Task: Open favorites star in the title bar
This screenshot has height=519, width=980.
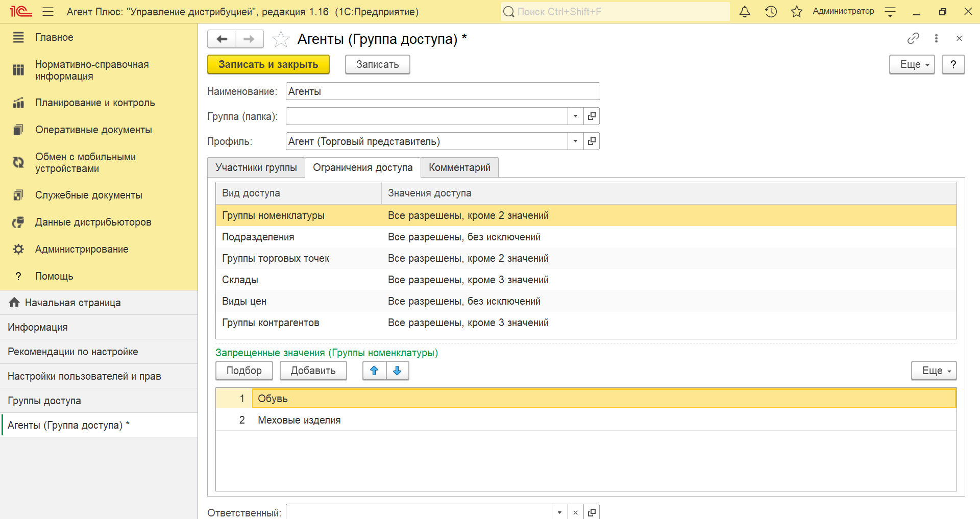Action: coord(797,11)
